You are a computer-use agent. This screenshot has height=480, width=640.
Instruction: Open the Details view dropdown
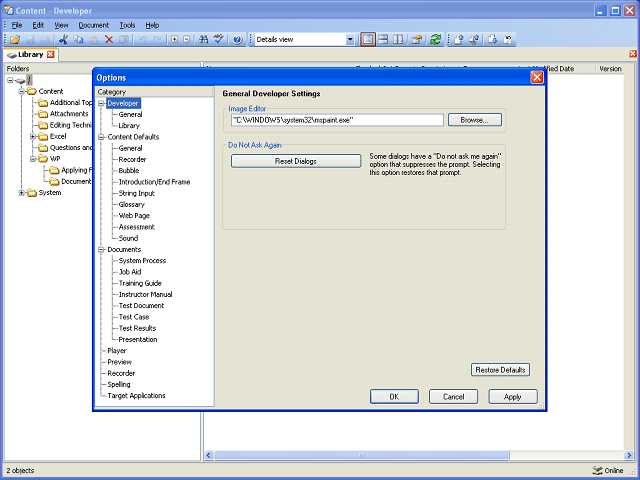tap(350, 40)
